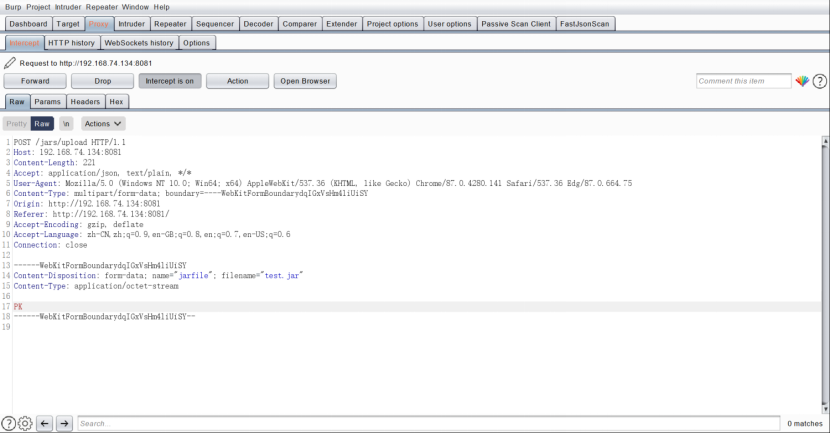Click the 0 matches label

pos(805,423)
